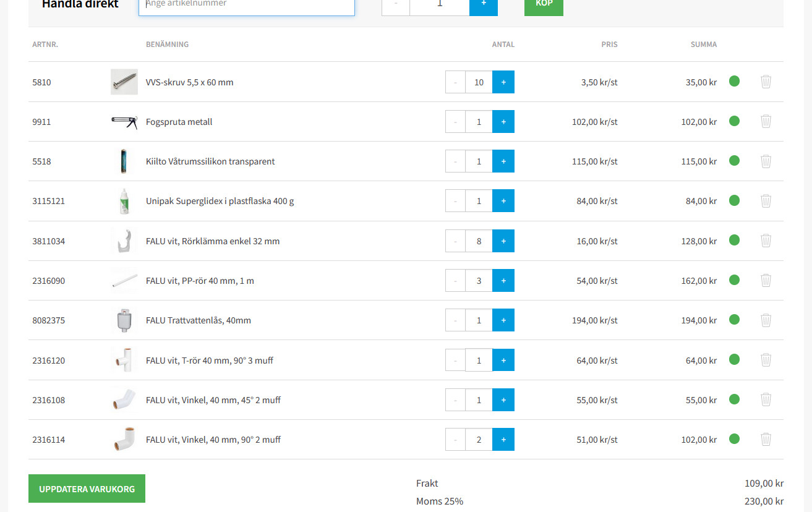Image resolution: width=812 pixels, height=512 pixels.
Task: Trash the Kiilto Våtrumssilikon transparent item
Action: 766,161
